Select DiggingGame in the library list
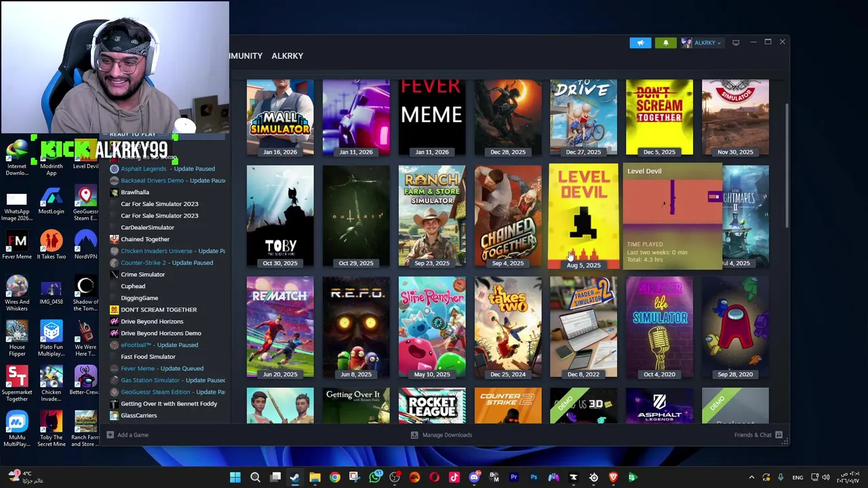 click(x=139, y=298)
